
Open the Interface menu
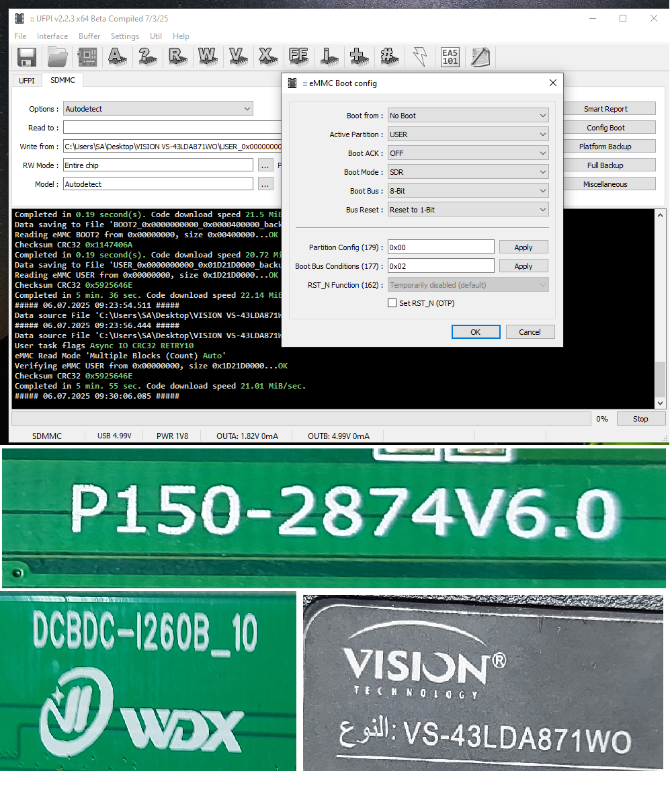pos(52,36)
